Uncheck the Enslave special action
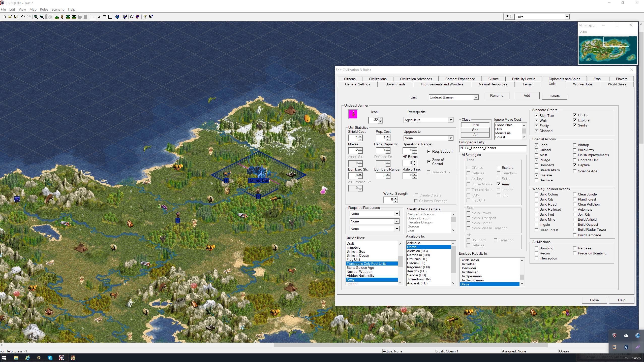 point(536,175)
